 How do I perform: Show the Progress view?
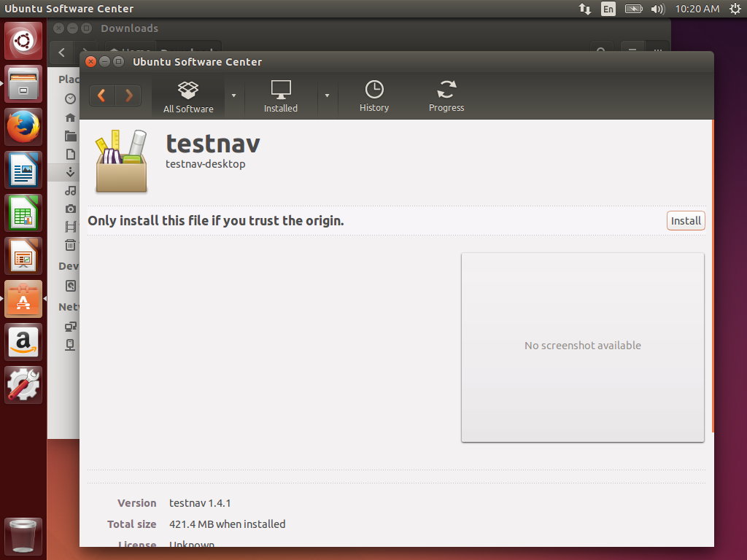446,97
